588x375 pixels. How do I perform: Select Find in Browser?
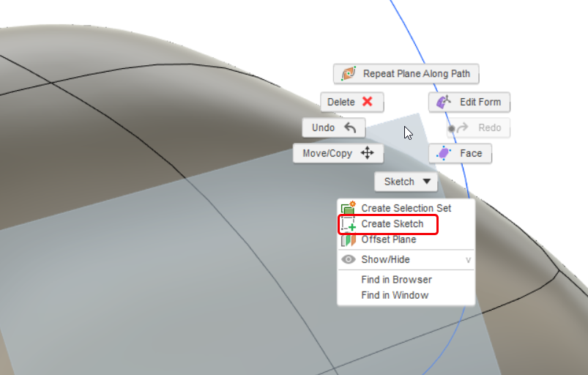406,280
